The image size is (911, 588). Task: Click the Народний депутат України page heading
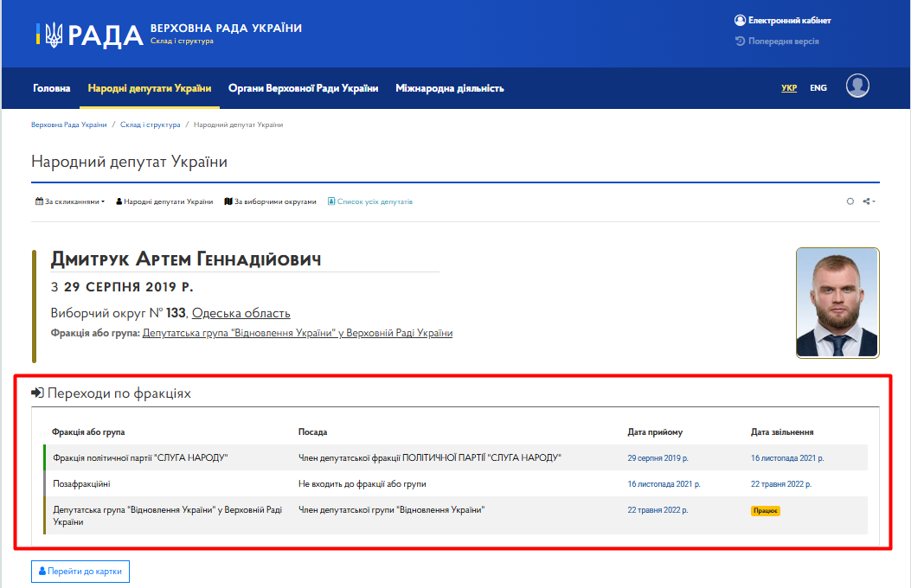(129, 162)
